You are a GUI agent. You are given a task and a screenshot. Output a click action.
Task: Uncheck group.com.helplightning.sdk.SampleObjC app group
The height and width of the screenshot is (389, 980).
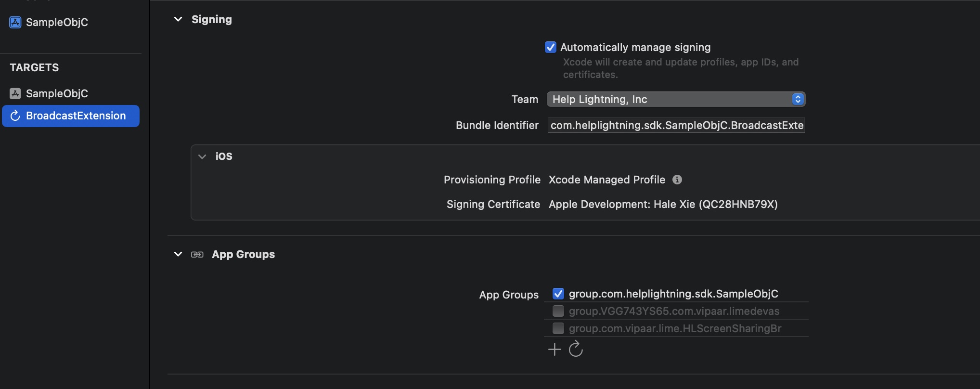click(x=558, y=294)
